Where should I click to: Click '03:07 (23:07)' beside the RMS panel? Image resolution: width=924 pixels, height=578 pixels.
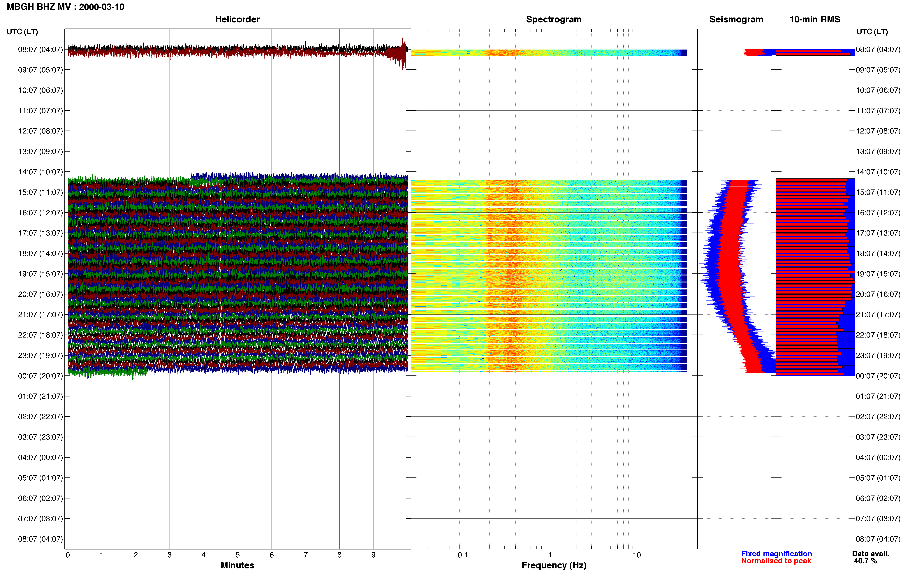pos(878,437)
